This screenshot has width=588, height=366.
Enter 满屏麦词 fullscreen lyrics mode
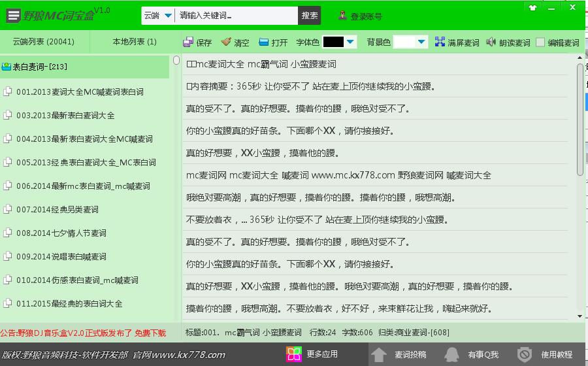440,42
